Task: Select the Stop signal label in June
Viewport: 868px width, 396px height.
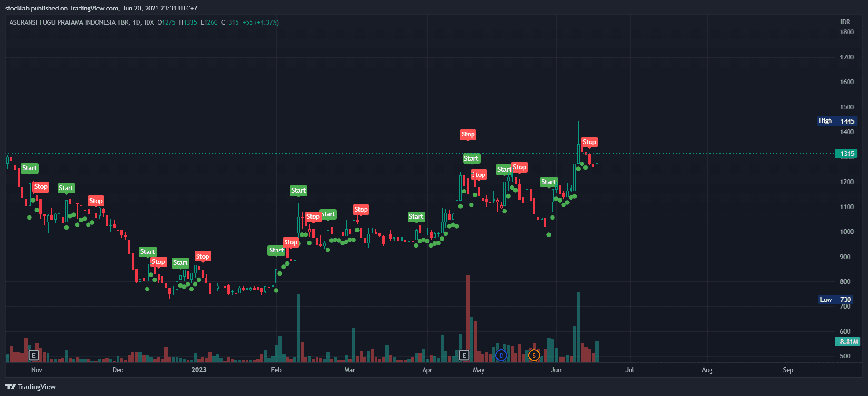Action: [589, 142]
